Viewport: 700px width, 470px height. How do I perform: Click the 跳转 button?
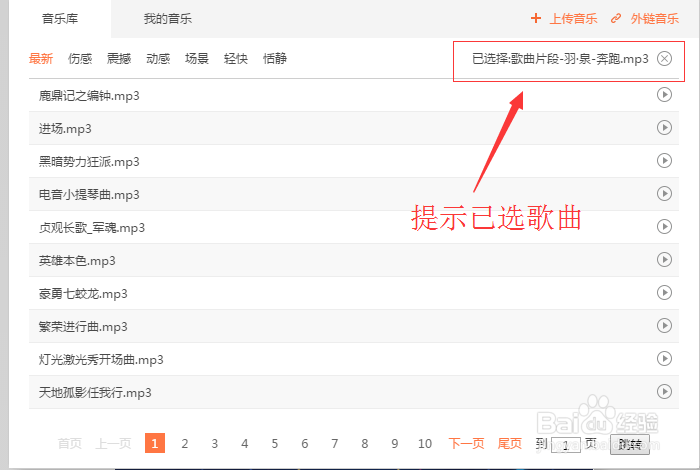(x=630, y=444)
